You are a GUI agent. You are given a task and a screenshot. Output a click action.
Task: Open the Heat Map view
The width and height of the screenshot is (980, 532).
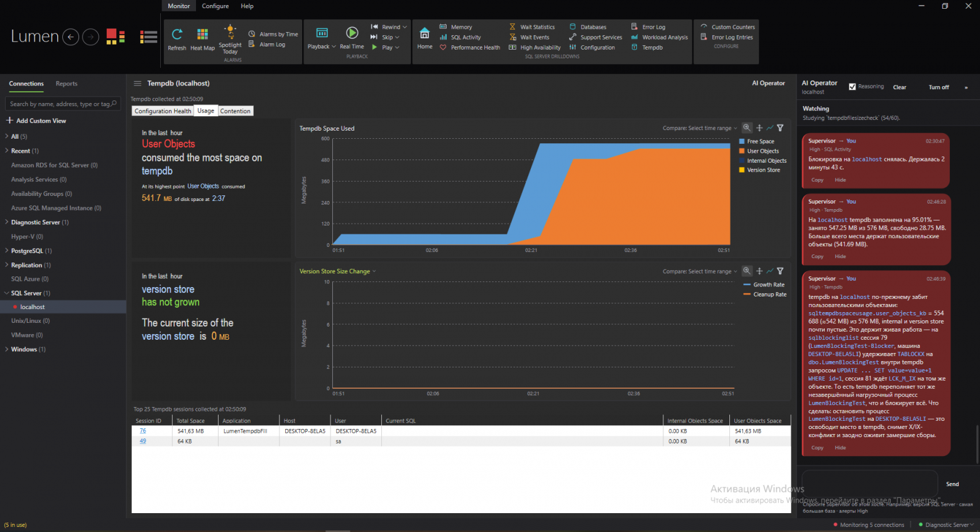click(x=202, y=38)
